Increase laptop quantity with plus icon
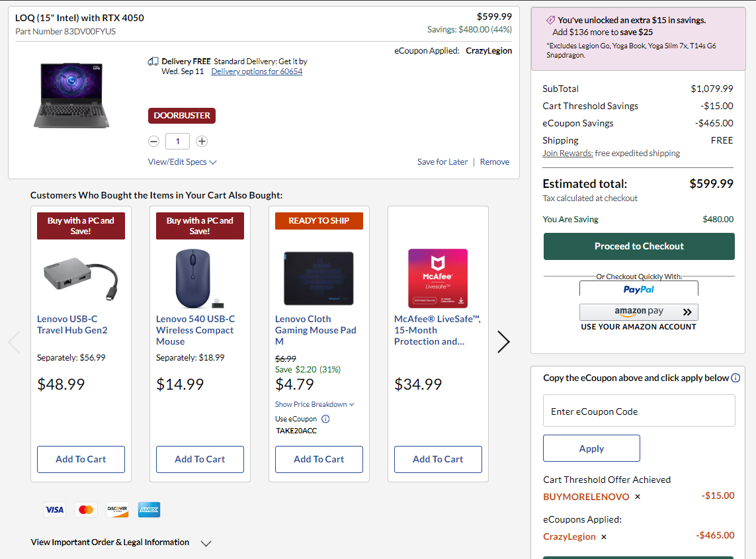The height and width of the screenshot is (559, 756). click(202, 141)
